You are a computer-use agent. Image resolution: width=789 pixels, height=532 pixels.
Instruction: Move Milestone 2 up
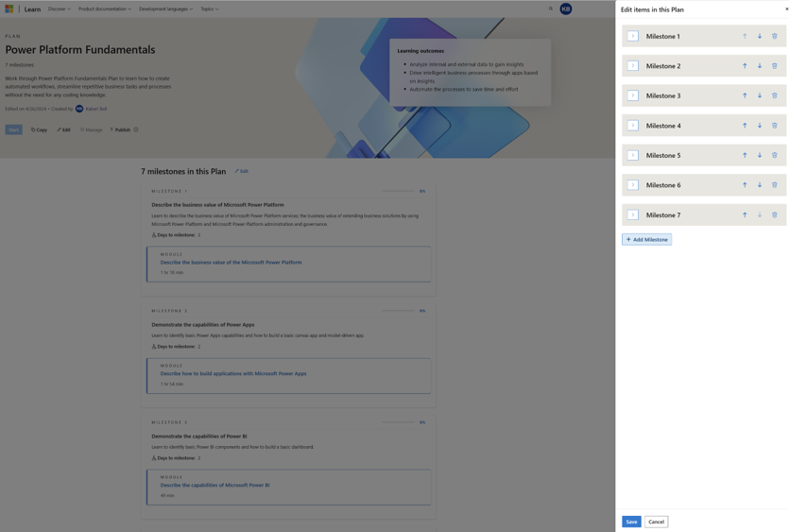(745, 66)
